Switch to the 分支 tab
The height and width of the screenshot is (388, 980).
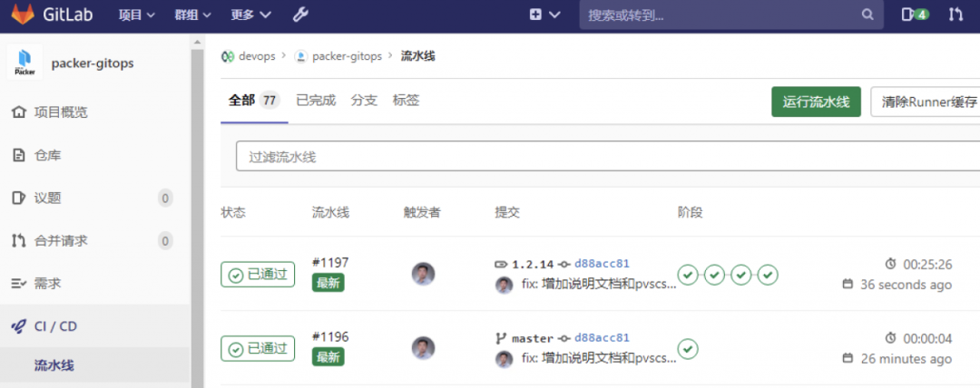(365, 100)
